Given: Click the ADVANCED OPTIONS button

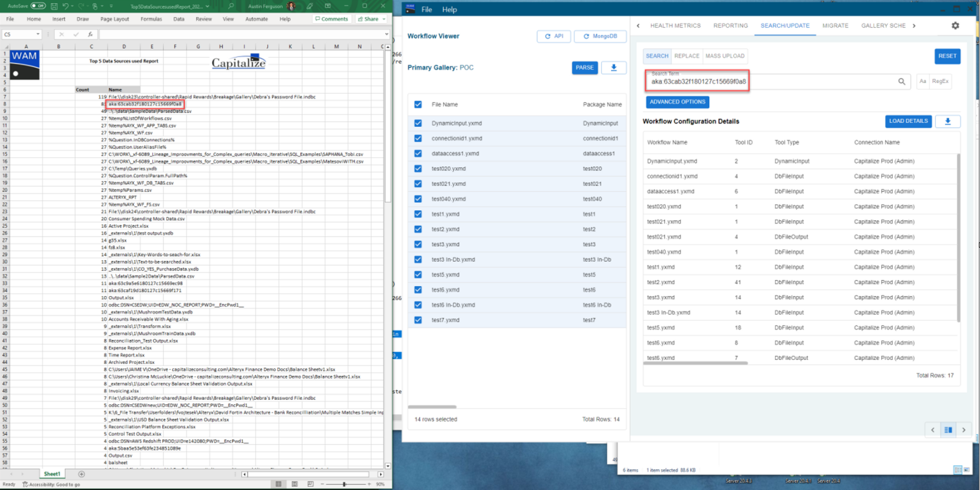Looking at the screenshot, I should coord(678,102).
